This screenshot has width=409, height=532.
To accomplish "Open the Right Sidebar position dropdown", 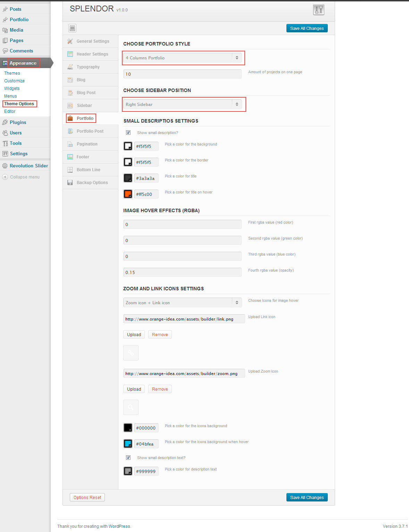I will [x=182, y=105].
